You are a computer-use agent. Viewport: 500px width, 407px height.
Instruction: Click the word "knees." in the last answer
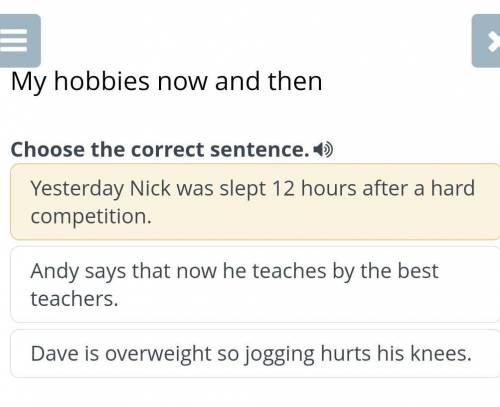441,353
